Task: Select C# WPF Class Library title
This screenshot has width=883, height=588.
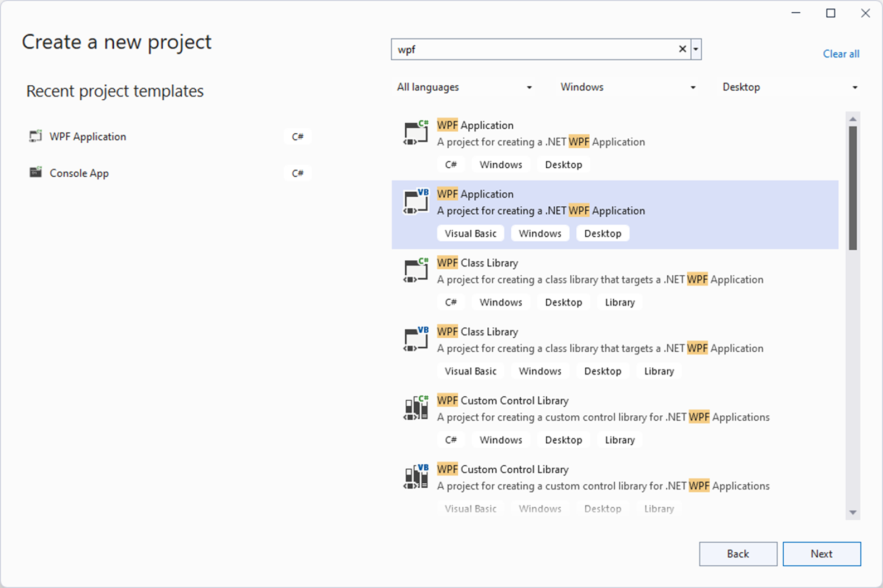Action: click(x=478, y=263)
